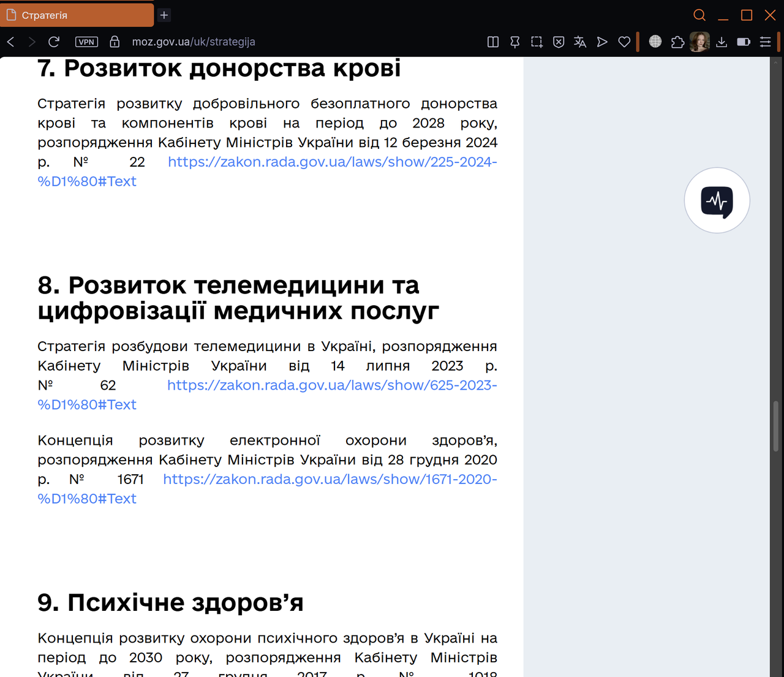Open browser settings sliders menu
Viewport: 784px width, 677px height.
click(x=765, y=42)
